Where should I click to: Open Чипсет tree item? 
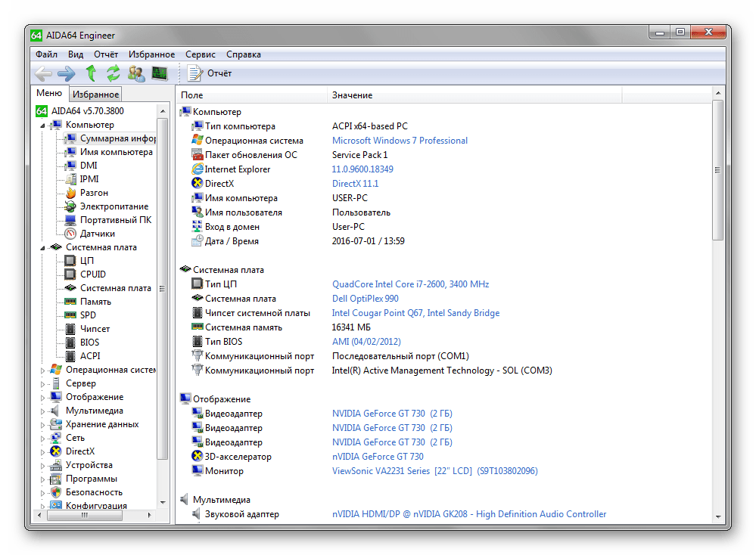pyautogui.click(x=95, y=329)
